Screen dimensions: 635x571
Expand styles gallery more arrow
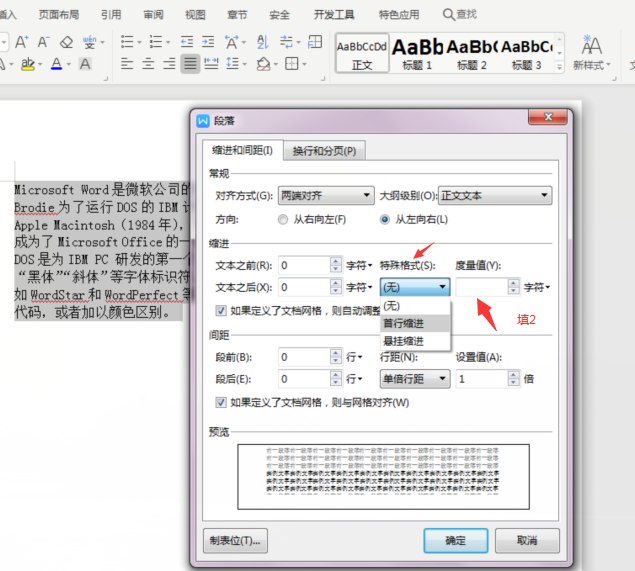point(560,67)
